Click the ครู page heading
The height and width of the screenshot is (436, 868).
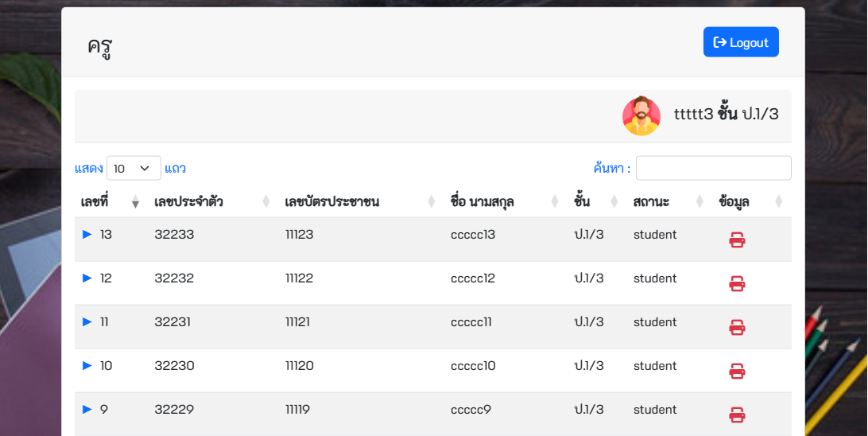point(100,45)
